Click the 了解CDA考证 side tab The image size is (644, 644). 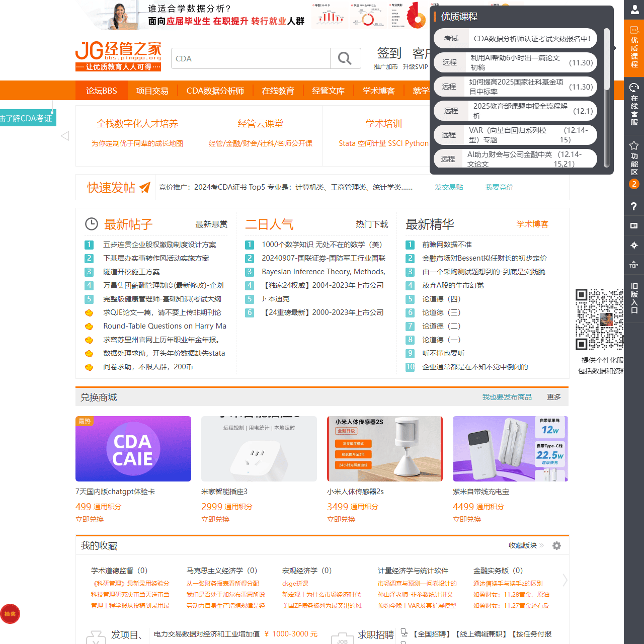pos(28,118)
